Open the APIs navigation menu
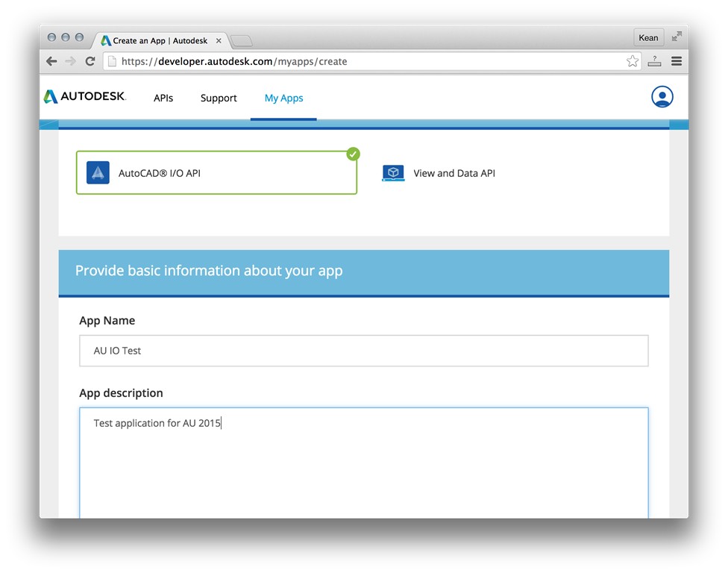The width and height of the screenshot is (728, 573). [163, 98]
